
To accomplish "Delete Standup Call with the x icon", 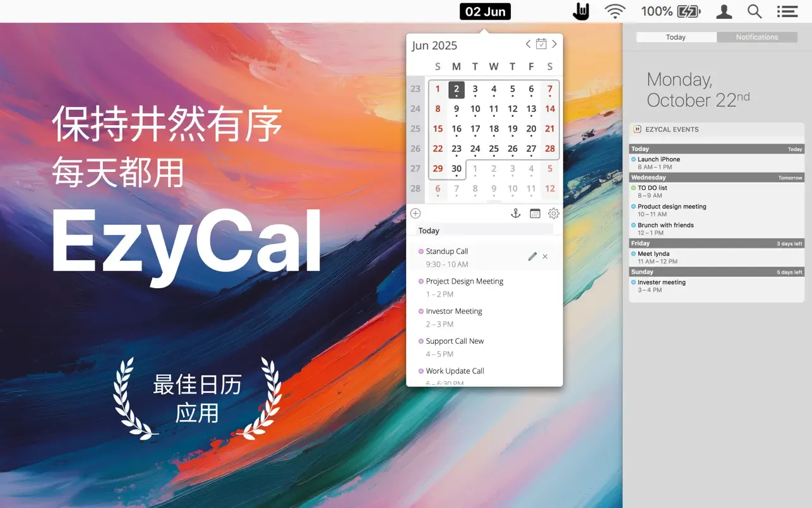I will pyautogui.click(x=545, y=257).
